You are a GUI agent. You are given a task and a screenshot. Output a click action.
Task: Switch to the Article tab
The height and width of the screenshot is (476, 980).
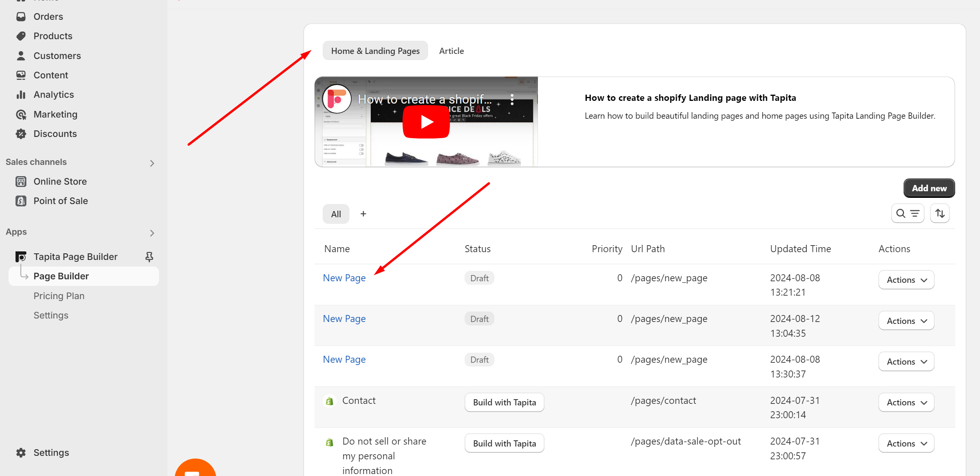point(451,51)
